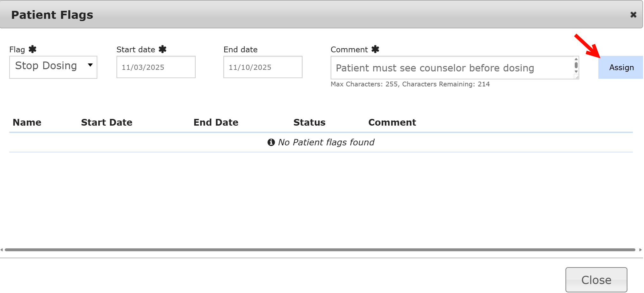Image resolution: width=644 pixels, height=293 pixels.
Task: Click the Comment textarea scroll down arrow
Action: point(576,71)
